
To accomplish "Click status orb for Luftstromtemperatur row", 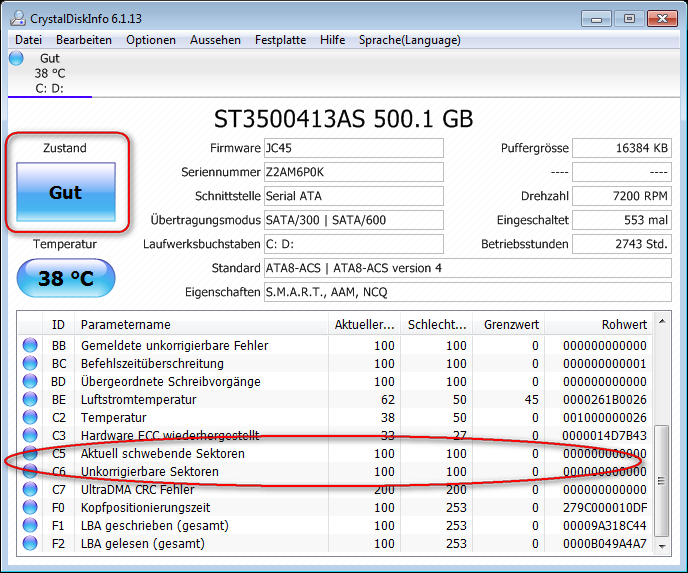I will tap(31, 400).
